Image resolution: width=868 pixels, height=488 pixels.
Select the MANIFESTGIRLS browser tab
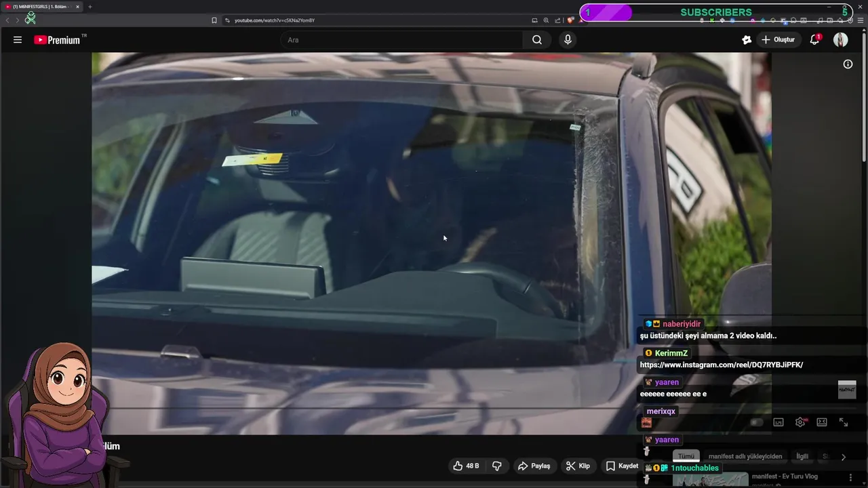tap(41, 7)
